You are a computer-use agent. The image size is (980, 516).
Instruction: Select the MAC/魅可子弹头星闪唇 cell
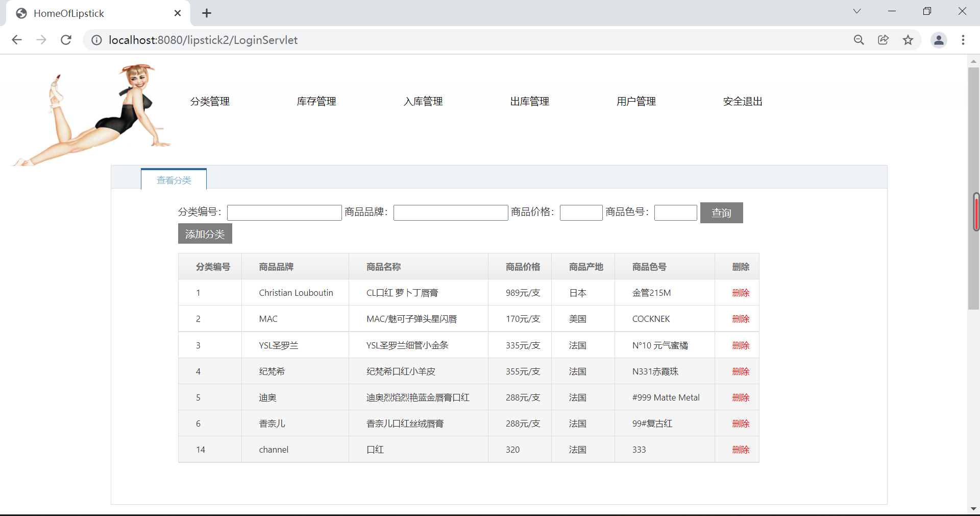click(x=419, y=319)
